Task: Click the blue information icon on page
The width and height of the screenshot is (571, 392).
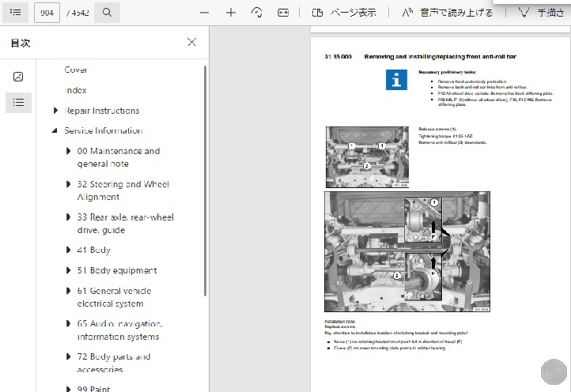Action: click(x=396, y=80)
